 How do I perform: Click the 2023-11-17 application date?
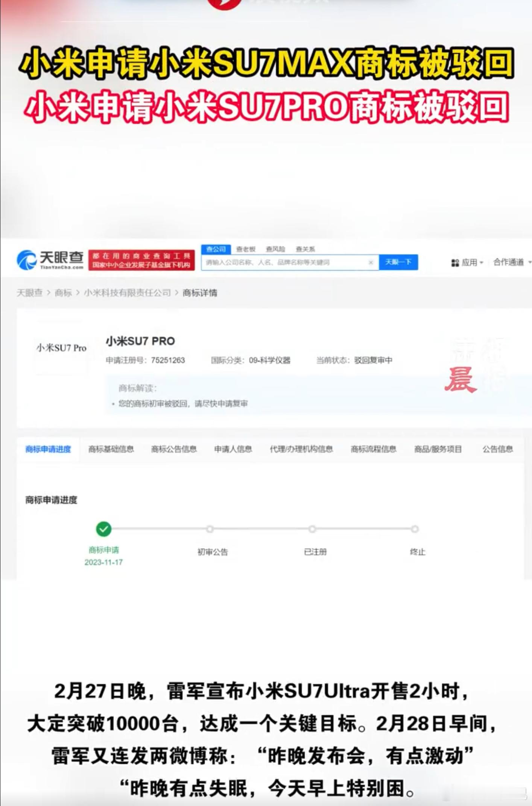(103, 562)
